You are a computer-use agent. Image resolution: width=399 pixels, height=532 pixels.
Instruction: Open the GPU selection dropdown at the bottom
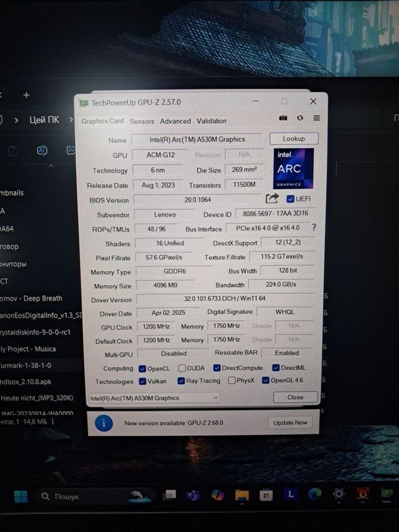click(154, 398)
